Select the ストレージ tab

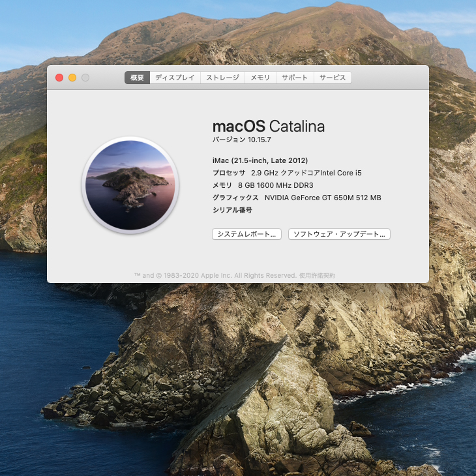point(222,78)
